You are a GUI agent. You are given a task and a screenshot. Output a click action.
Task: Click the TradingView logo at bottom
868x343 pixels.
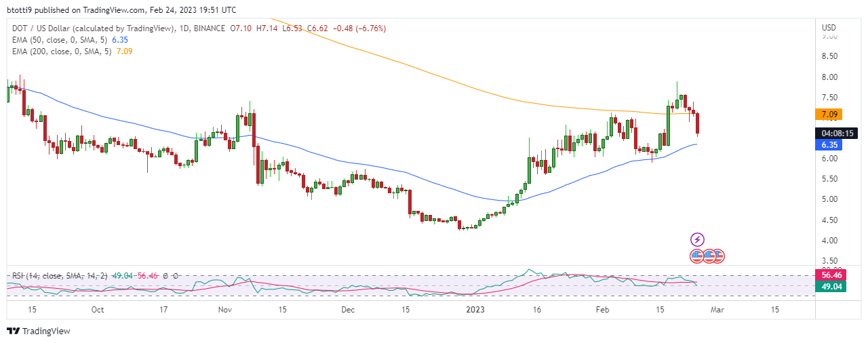point(39,331)
